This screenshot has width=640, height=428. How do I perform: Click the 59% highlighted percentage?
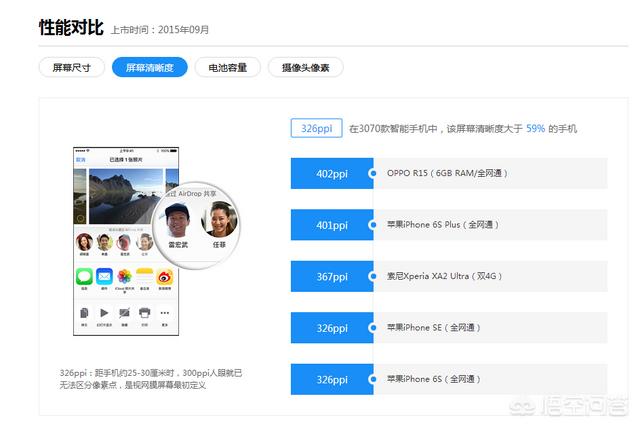(535, 129)
